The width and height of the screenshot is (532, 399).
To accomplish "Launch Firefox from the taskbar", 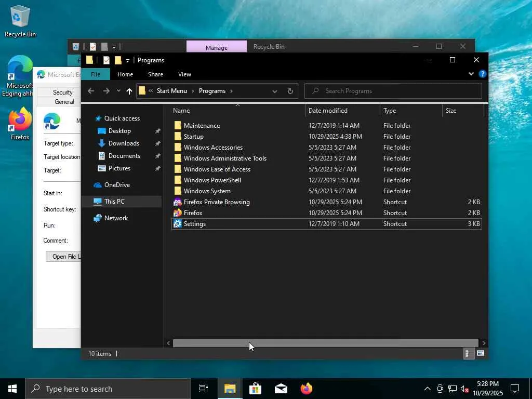I will pyautogui.click(x=307, y=389).
